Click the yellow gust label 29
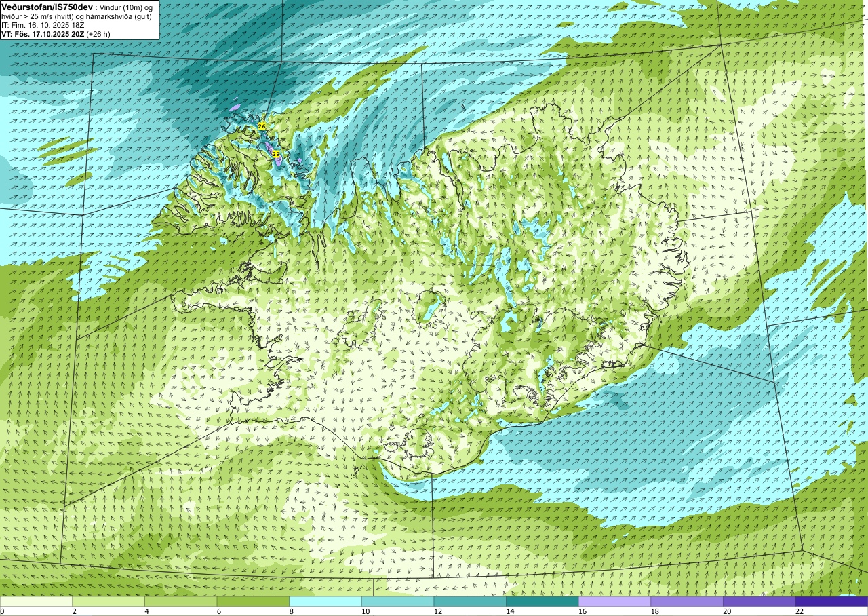The image size is (868, 616). click(x=276, y=155)
